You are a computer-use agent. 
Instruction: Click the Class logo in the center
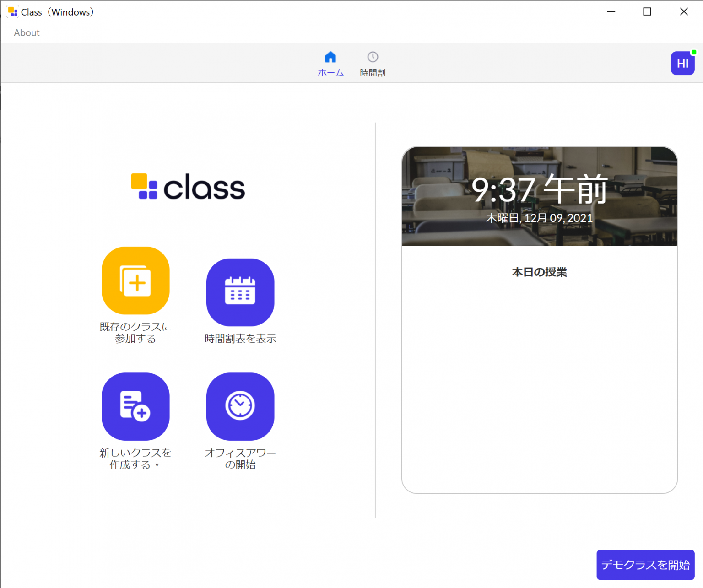point(188,187)
